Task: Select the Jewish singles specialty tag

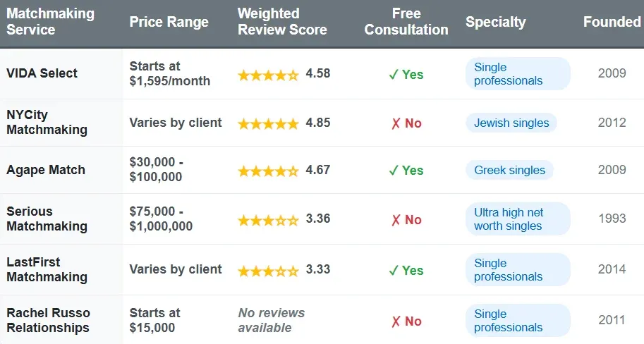Action: (511, 123)
